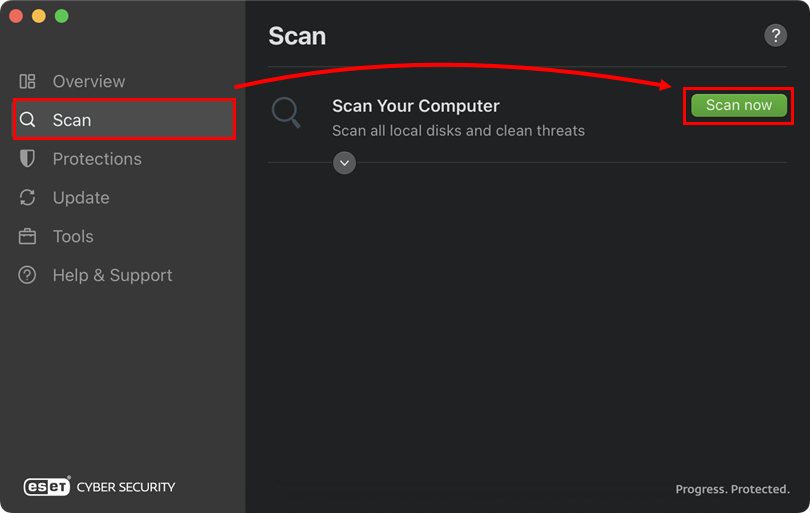Select the Help & Support label
This screenshot has height=513, width=810.
112,275
